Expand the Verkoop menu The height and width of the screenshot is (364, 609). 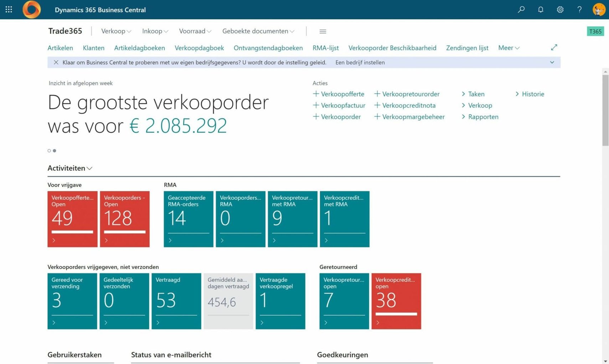(116, 31)
